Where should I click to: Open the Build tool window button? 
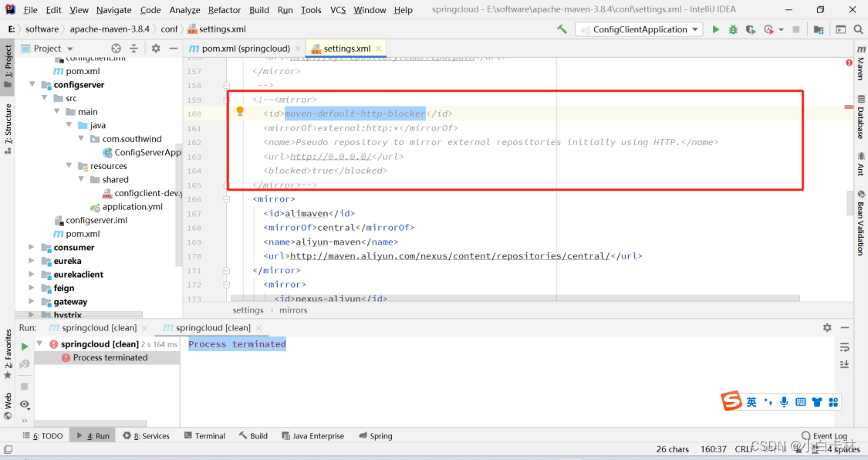tap(253, 435)
